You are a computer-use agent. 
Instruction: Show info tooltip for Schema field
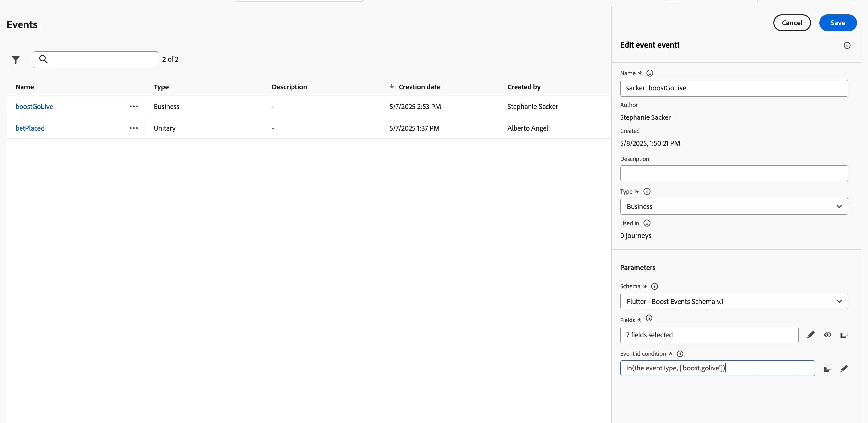654,286
